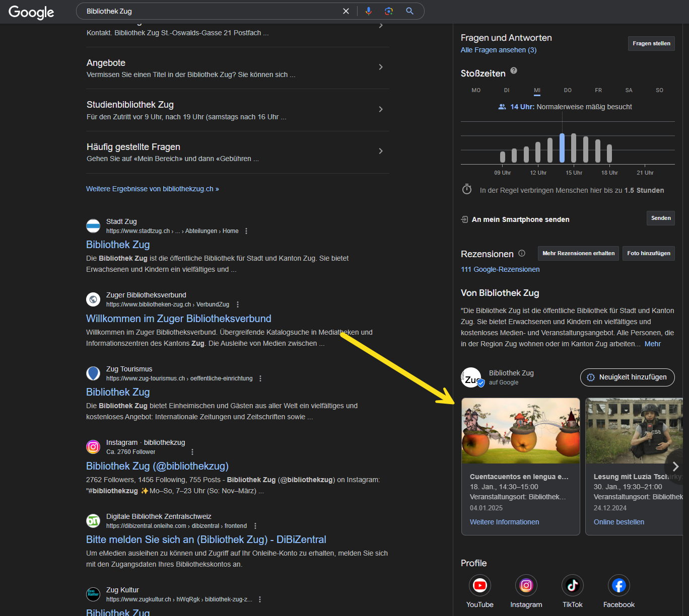Open more results from bibliothekzug.ch

[153, 189]
